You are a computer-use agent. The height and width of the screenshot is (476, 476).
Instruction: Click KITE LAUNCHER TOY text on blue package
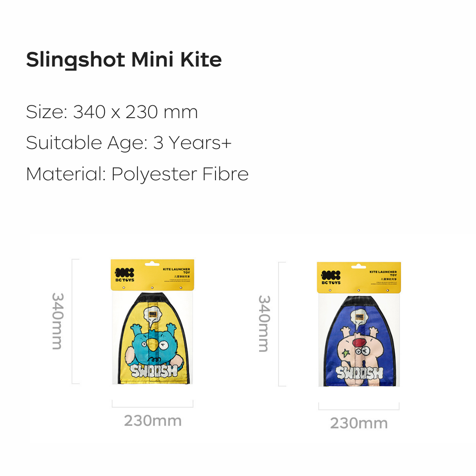[x=383, y=273]
